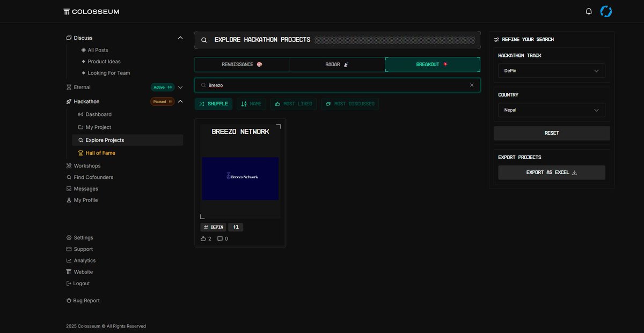Switch to the Radar hackathon tab
The width and height of the screenshot is (644, 333).
point(337,64)
